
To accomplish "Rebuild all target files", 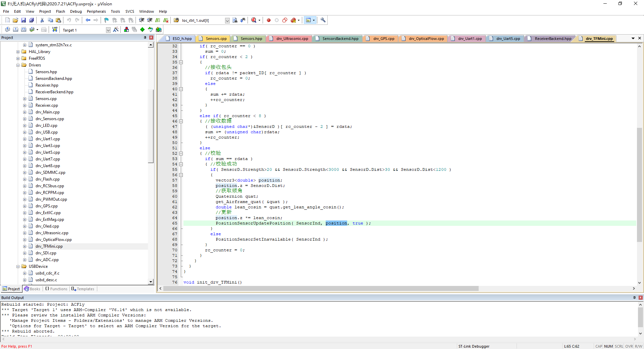I will coord(23,30).
